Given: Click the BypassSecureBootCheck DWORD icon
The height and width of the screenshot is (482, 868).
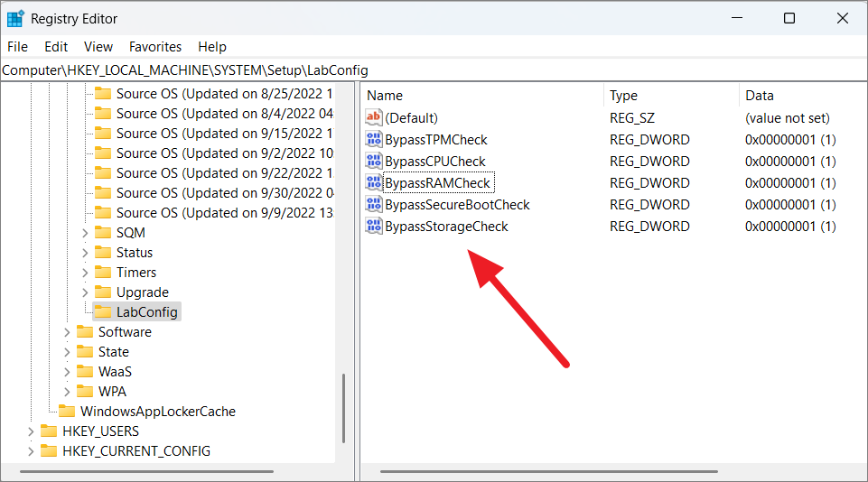Looking at the screenshot, I should coord(374,204).
